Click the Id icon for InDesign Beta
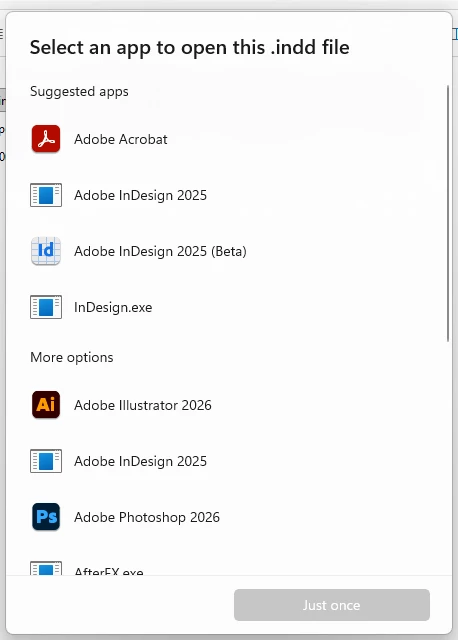Screen dimensions: 458x640 click(46, 251)
